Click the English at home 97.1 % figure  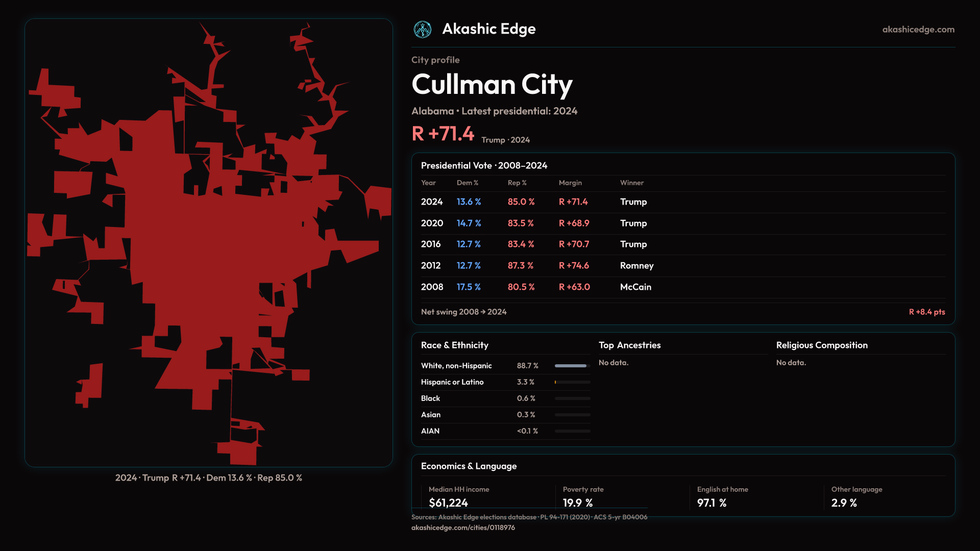point(712,503)
